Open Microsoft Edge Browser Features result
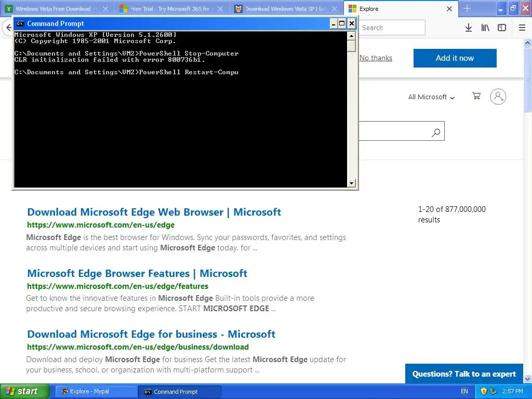 point(137,273)
